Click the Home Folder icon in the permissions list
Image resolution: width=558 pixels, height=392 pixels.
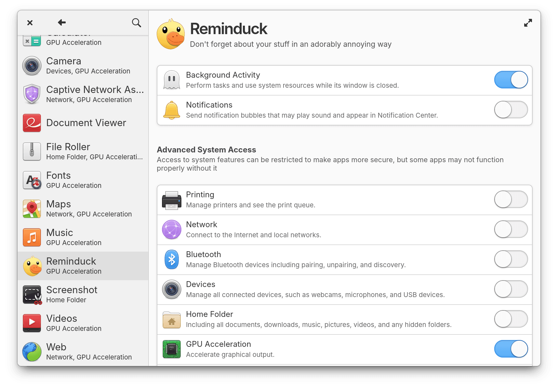[x=171, y=319]
